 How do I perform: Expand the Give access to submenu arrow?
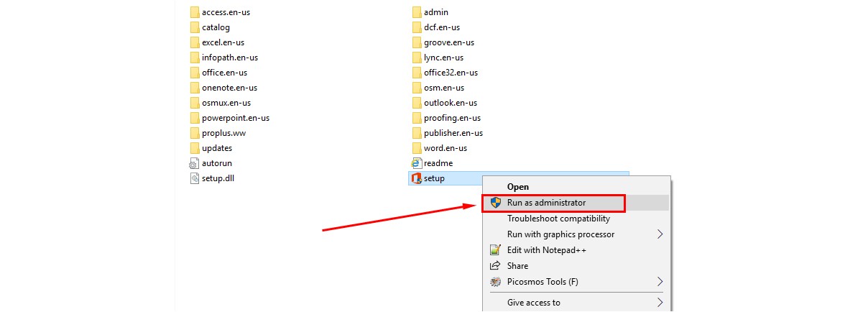[x=660, y=303]
